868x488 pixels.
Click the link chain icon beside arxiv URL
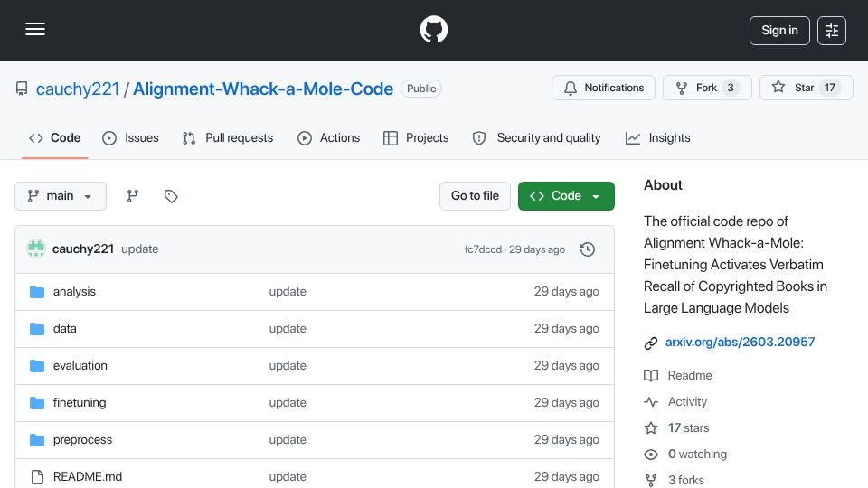pos(651,343)
